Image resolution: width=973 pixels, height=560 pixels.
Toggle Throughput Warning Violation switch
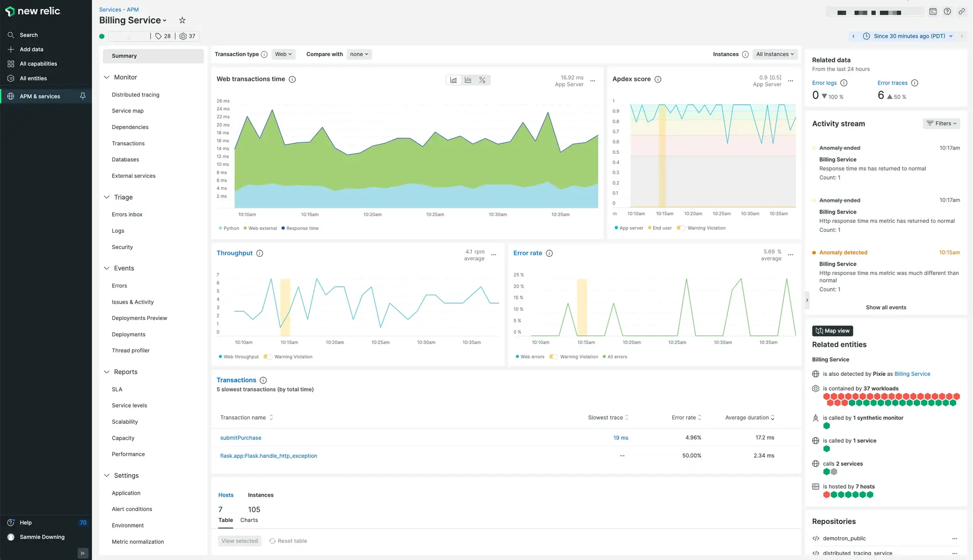tap(268, 357)
